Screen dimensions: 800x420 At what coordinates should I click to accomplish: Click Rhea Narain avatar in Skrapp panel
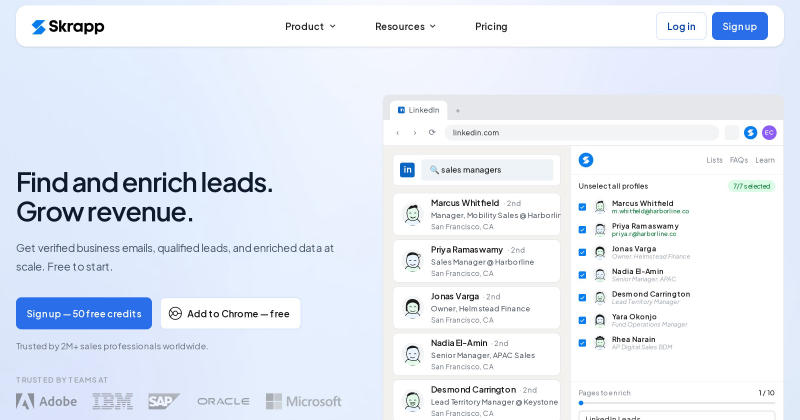[x=600, y=343]
